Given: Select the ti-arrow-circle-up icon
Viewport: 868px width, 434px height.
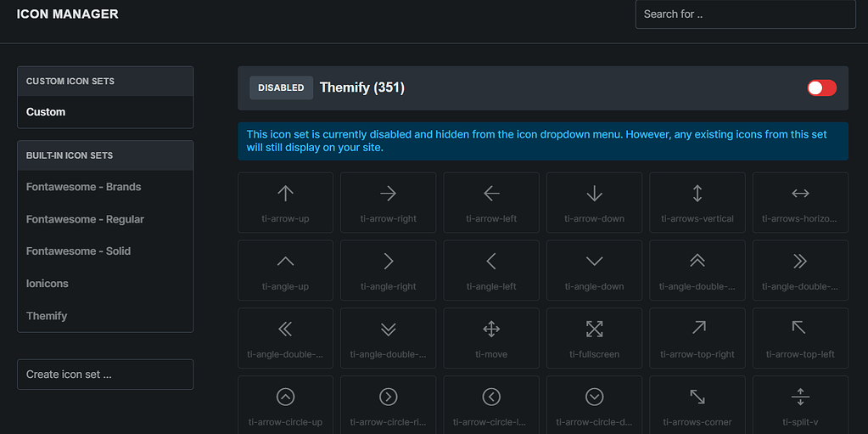Looking at the screenshot, I should (x=286, y=405).
